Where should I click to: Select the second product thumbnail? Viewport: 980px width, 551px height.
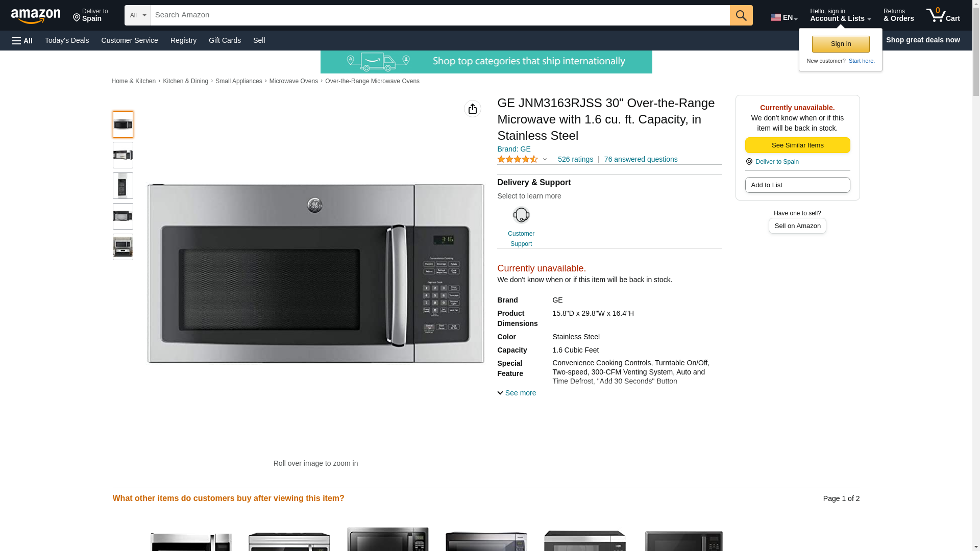point(122,155)
